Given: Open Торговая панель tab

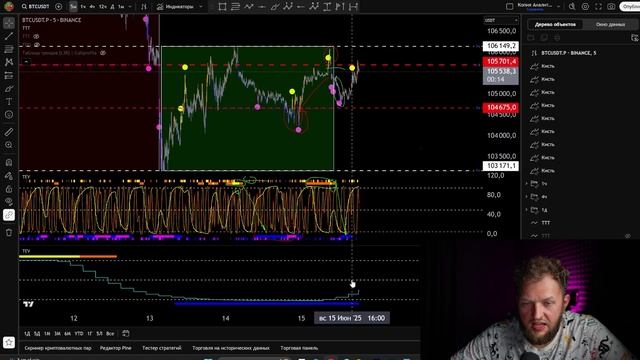Looking at the screenshot, I should pos(299,348).
